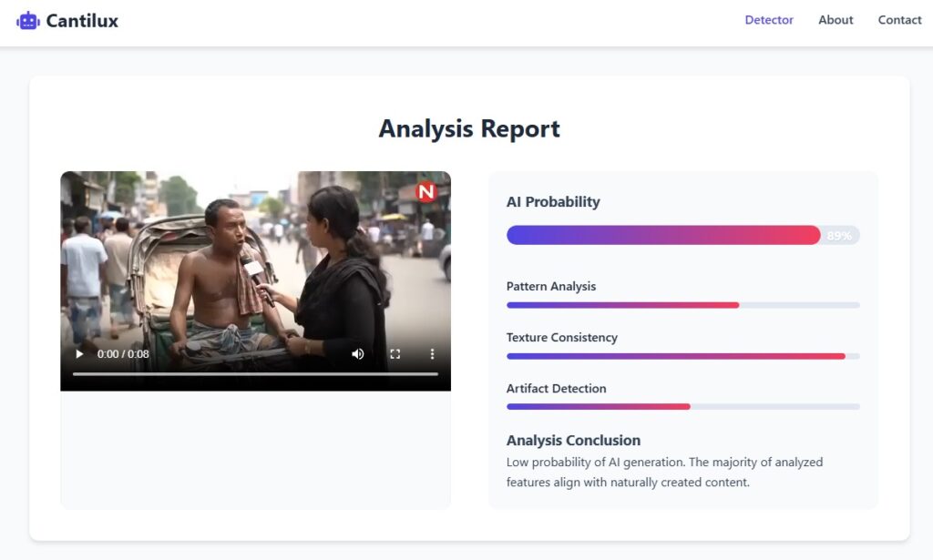The image size is (933, 560).
Task: Click the Cantilux brand name
Action: (x=82, y=21)
